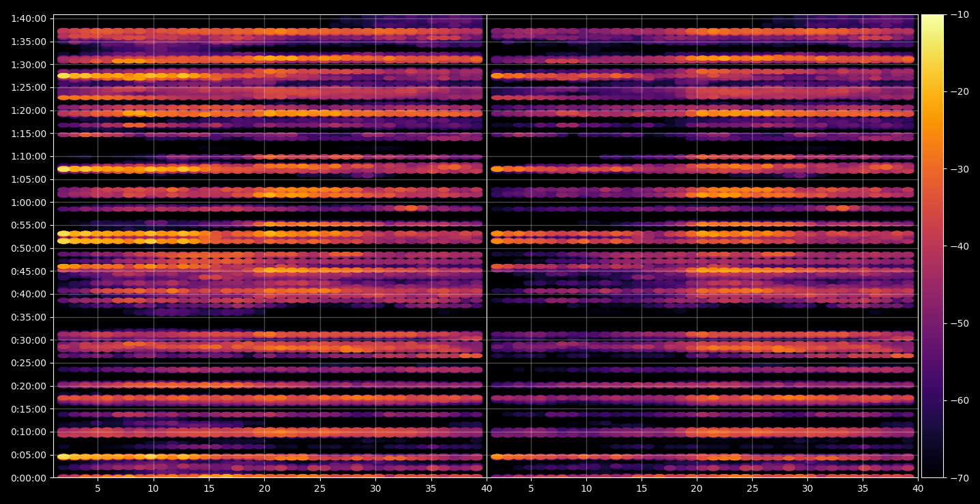Viewport: 980px width, 504px height.
Task: Click the 1:15:00 y-axis time label
Action: (29, 134)
